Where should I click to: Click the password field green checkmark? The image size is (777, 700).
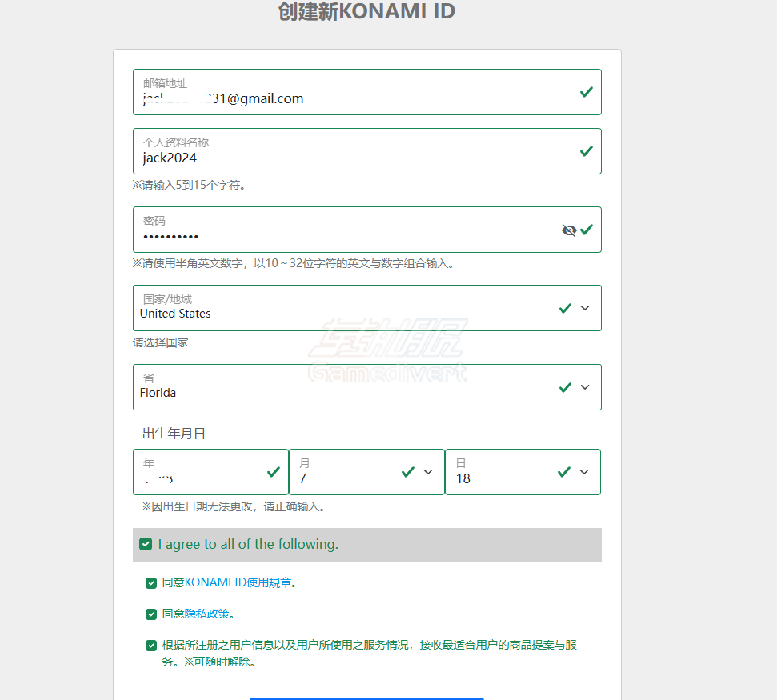pos(587,230)
